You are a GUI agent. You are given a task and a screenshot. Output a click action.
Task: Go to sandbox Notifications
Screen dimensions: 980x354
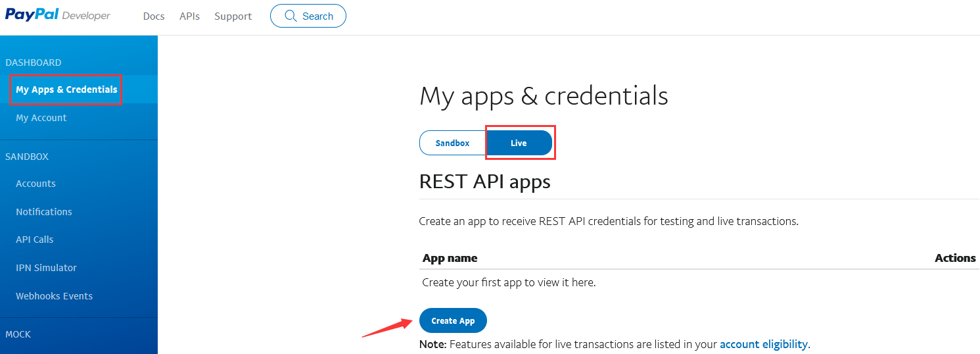tap(44, 212)
